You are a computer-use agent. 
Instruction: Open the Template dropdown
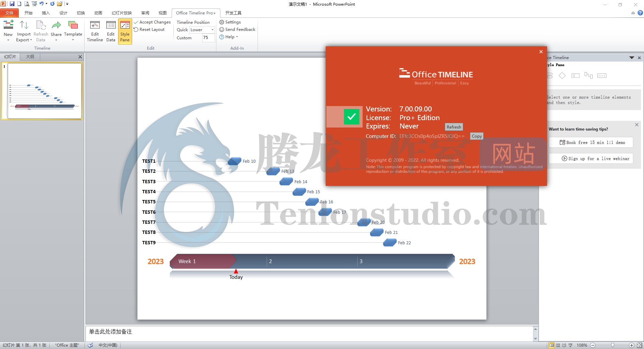click(73, 31)
